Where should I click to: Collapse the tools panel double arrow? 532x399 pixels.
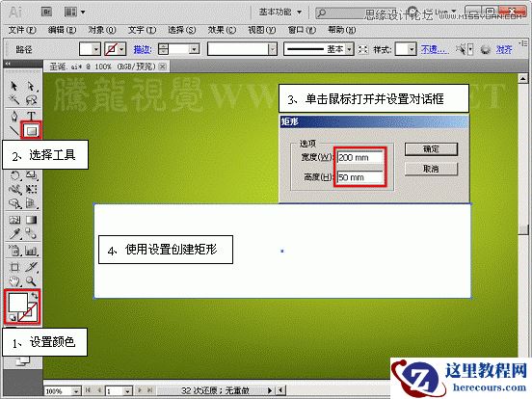click(8, 64)
